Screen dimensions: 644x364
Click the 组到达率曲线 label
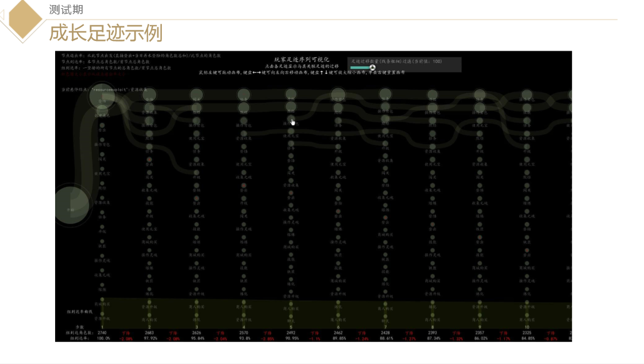[80, 312]
